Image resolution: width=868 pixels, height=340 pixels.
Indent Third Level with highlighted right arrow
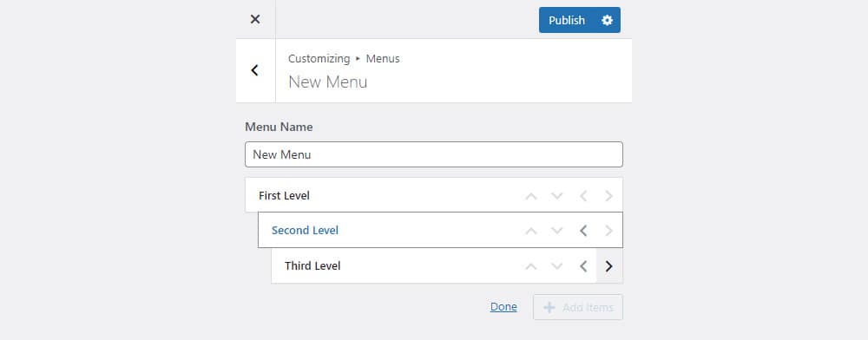[x=609, y=266]
